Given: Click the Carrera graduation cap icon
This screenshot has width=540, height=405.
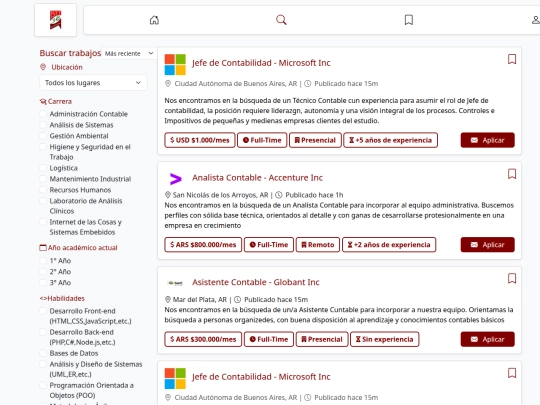Looking at the screenshot, I should click(43, 101).
